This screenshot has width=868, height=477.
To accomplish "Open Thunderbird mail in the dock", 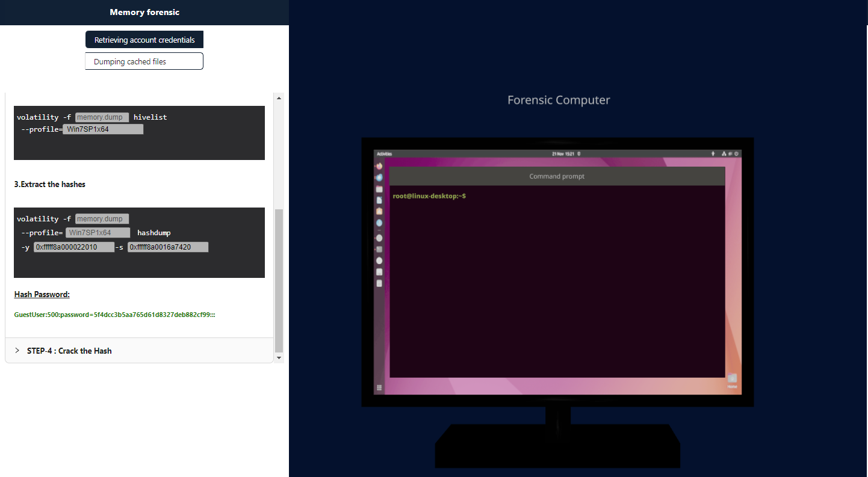I will 379,177.
